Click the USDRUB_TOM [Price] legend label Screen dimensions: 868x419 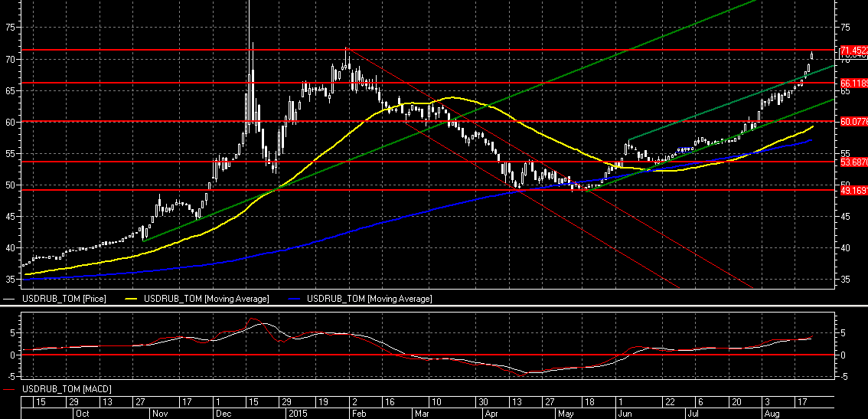(x=64, y=298)
